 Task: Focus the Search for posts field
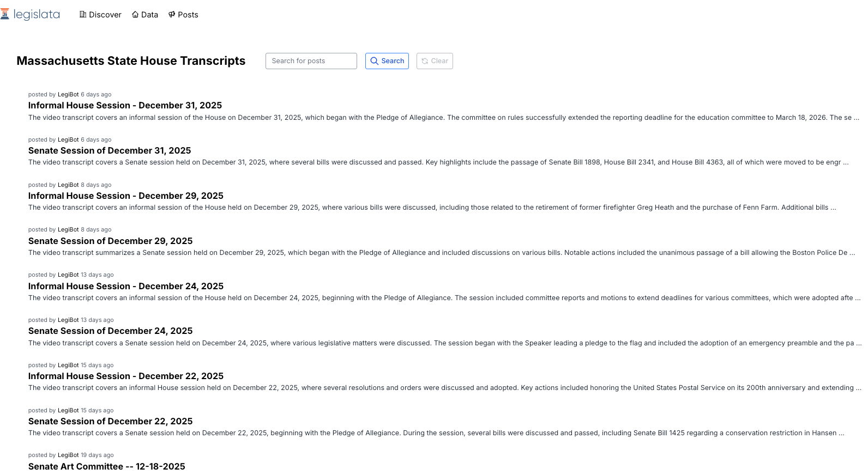311,61
